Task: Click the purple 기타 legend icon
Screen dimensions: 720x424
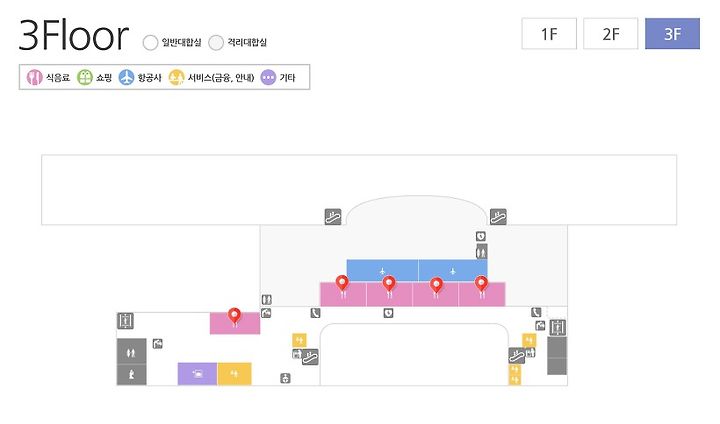Action: (x=268, y=77)
